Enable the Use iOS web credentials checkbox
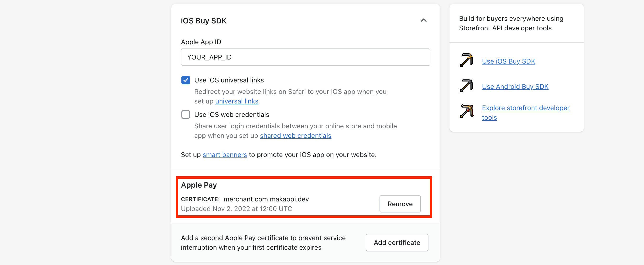The image size is (644, 265). (x=185, y=114)
